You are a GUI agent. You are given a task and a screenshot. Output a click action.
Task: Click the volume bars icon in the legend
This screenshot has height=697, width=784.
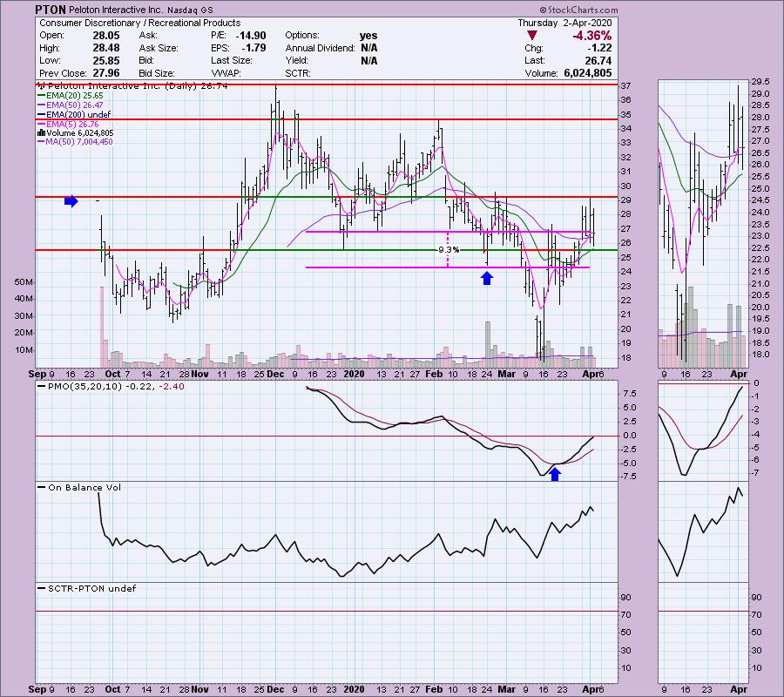click(x=42, y=133)
